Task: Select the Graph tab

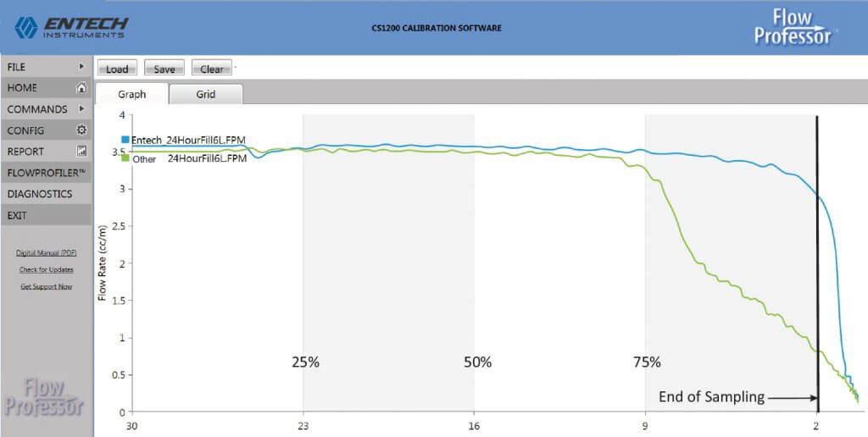Action: click(131, 95)
